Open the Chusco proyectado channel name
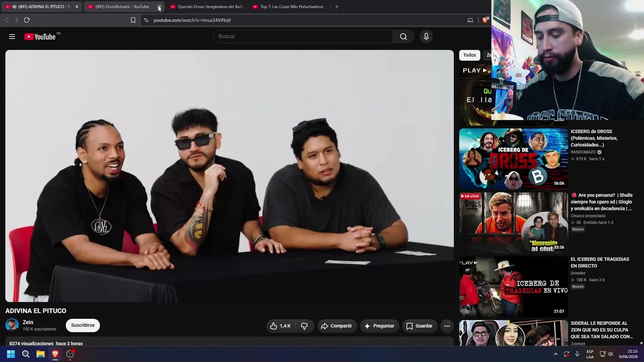 click(x=588, y=216)
